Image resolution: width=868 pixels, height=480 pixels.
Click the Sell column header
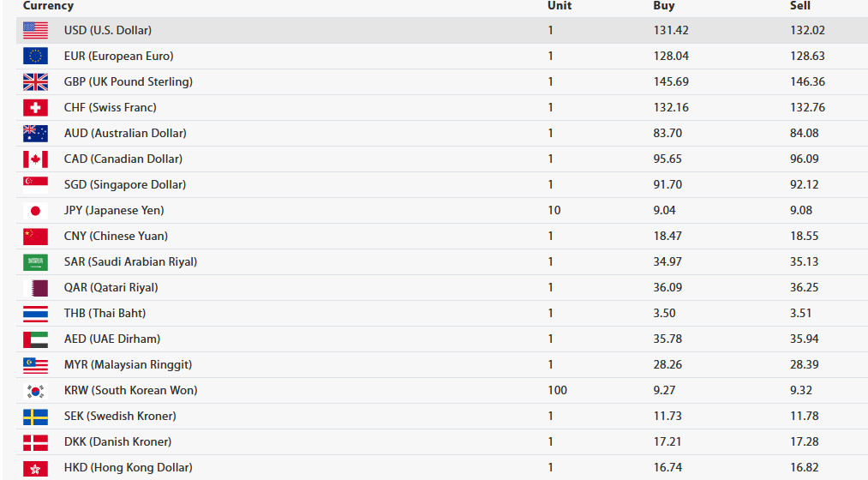tap(800, 5)
